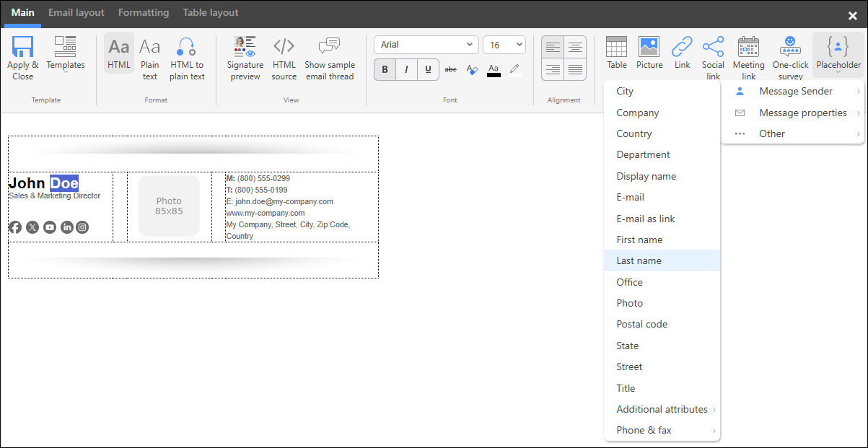Open the font size dropdown

click(x=504, y=44)
